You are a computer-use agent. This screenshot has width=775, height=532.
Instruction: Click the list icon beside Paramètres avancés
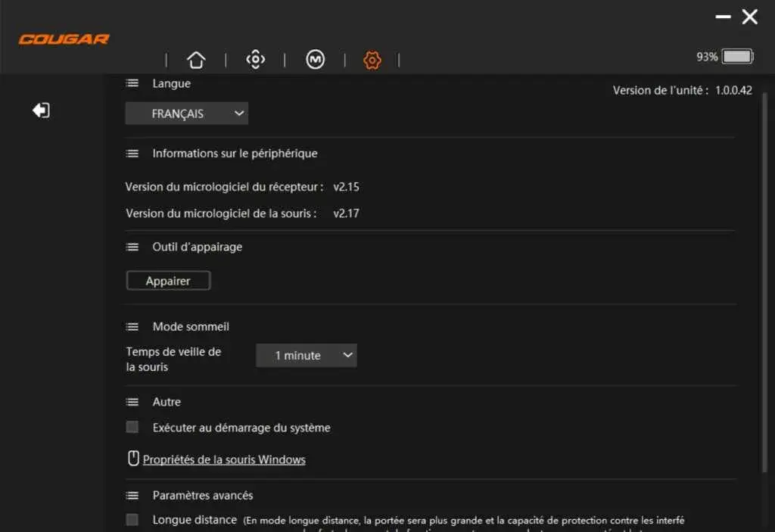point(132,495)
